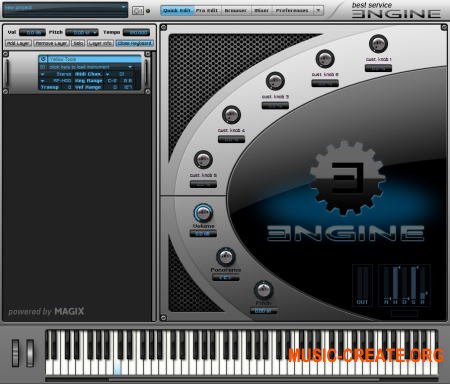
Task: Click the cust. knob 3 dial
Action: (x=275, y=81)
